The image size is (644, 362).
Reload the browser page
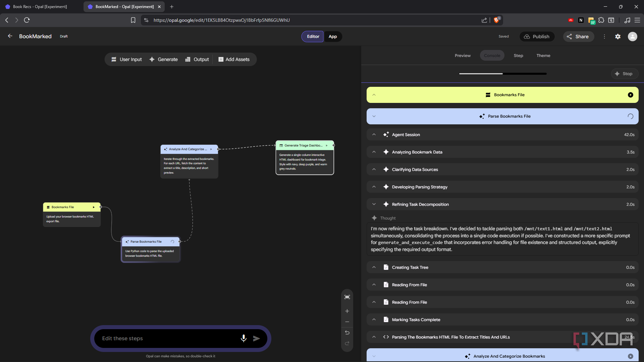coord(27,20)
